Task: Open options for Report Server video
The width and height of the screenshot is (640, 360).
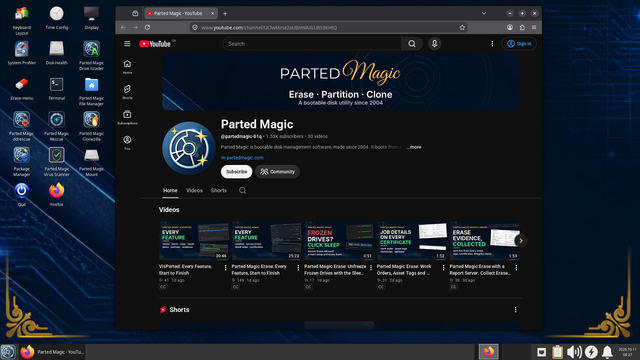Action: coord(516,268)
